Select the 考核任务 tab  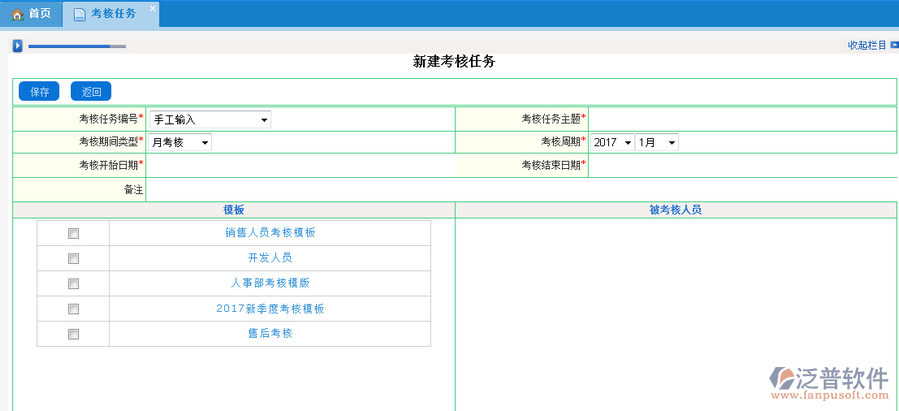pos(112,14)
